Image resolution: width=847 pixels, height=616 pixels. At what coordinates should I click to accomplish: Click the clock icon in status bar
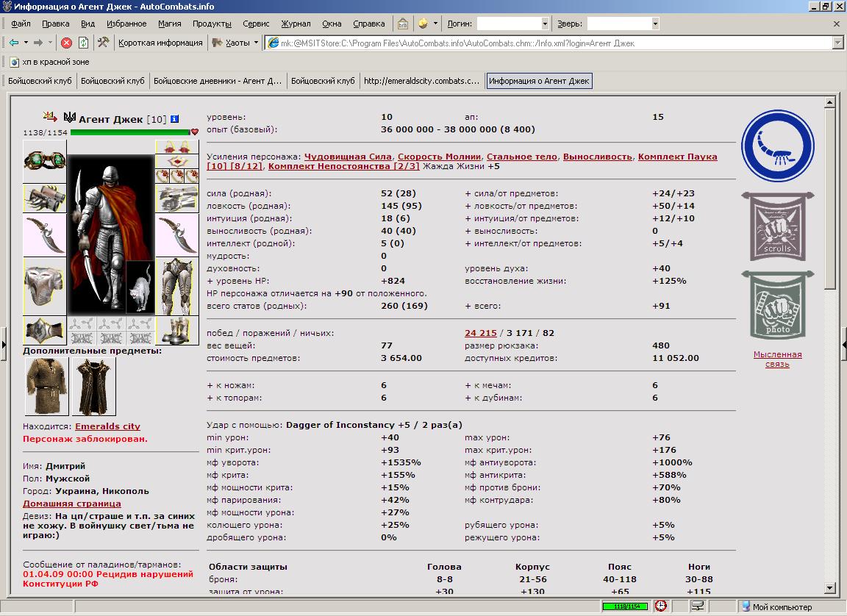(x=661, y=606)
